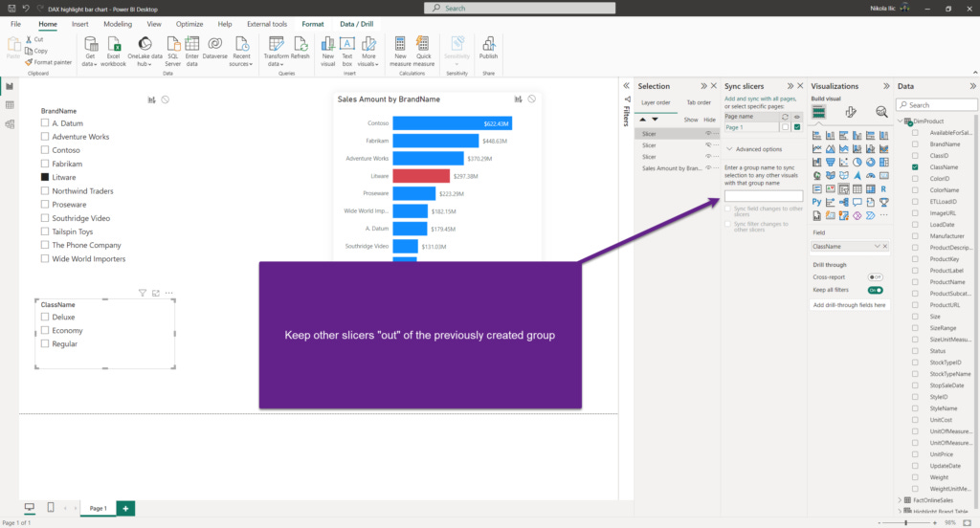Open the Get data ribbon button
This screenshot has height=528, width=980.
click(x=90, y=52)
